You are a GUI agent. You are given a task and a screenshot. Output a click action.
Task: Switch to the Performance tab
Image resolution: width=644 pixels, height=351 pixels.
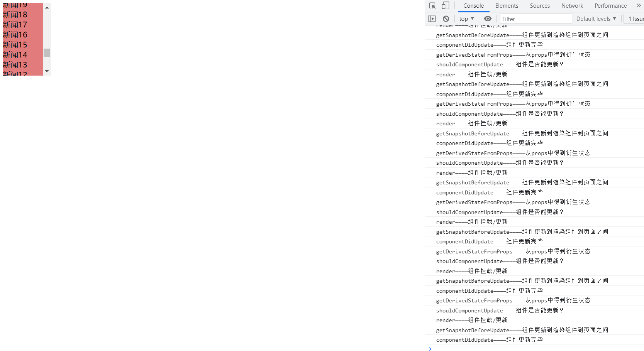coord(610,6)
